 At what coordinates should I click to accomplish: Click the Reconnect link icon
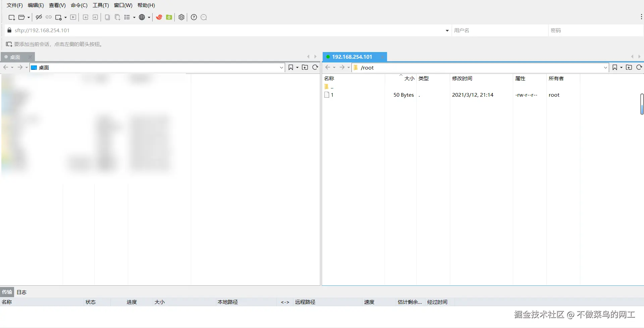49,17
